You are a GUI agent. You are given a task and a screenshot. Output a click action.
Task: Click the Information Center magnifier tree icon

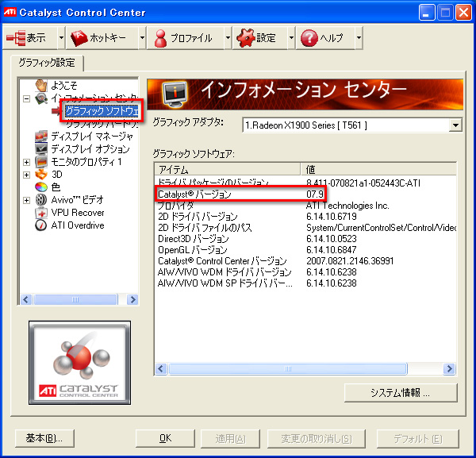(41, 98)
